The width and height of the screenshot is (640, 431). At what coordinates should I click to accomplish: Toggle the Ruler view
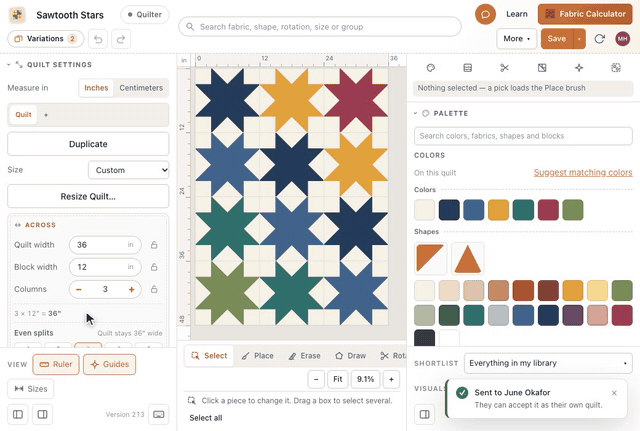[56, 364]
